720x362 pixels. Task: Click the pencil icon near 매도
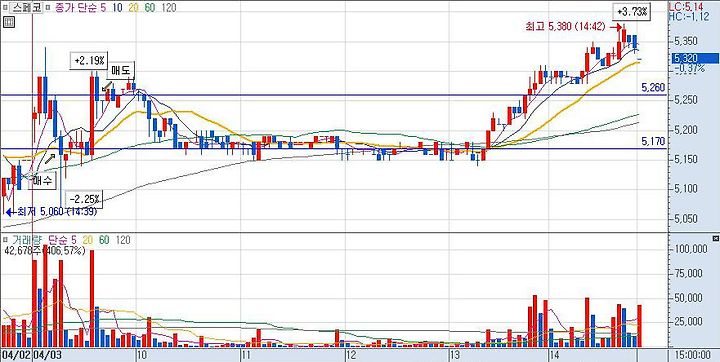pos(107,85)
